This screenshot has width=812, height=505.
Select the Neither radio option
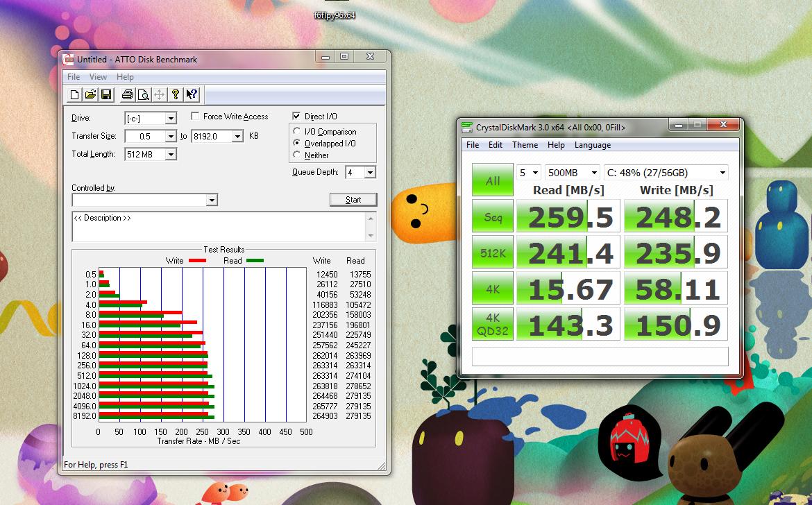(298, 155)
